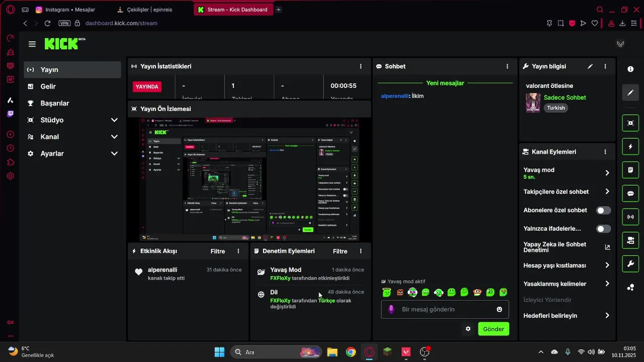Open Takipçilere özel sohbet chevron
Screen dimensions: 644x362
click(x=607, y=192)
